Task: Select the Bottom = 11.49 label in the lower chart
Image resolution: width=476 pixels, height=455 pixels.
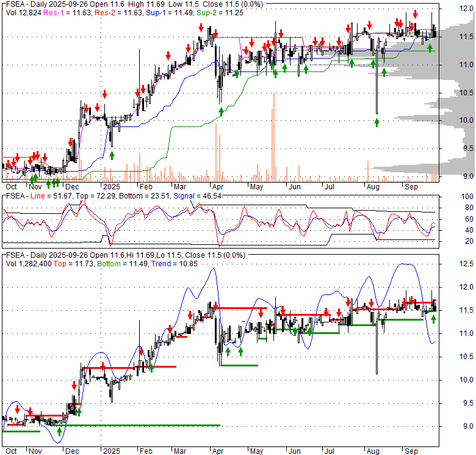Action: click(123, 264)
